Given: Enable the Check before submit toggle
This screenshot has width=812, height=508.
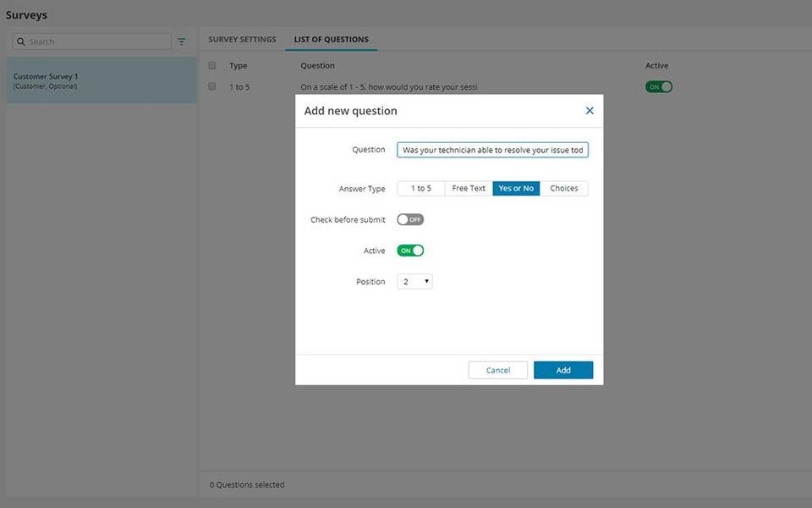Looking at the screenshot, I should point(409,218).
